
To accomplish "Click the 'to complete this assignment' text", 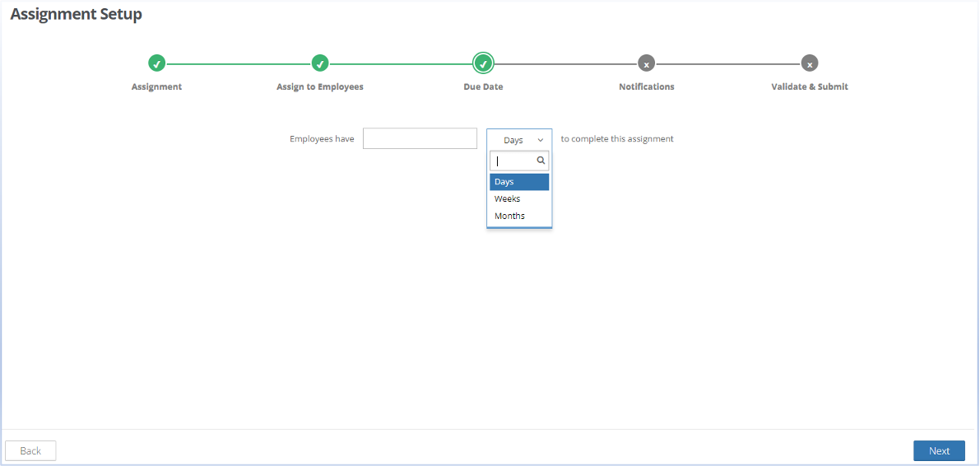I will pyautogui.click(x=617, y=139).
